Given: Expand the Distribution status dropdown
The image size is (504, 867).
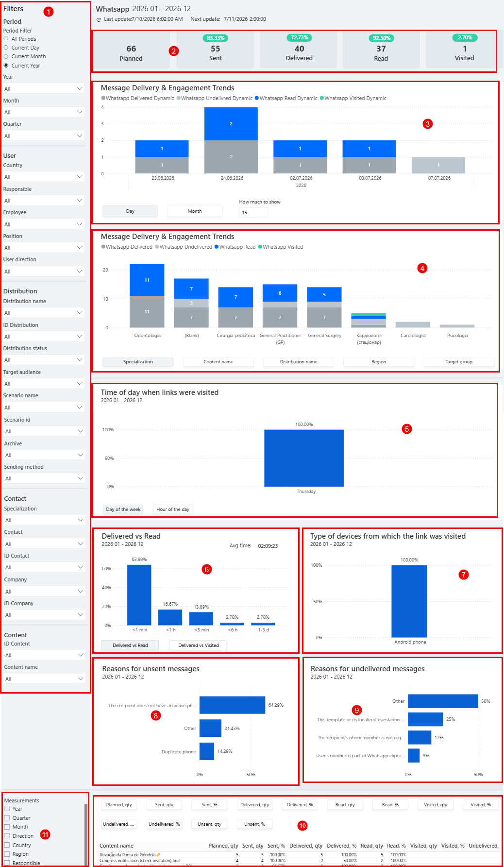Looking at the screenshot, I should 44,360.
